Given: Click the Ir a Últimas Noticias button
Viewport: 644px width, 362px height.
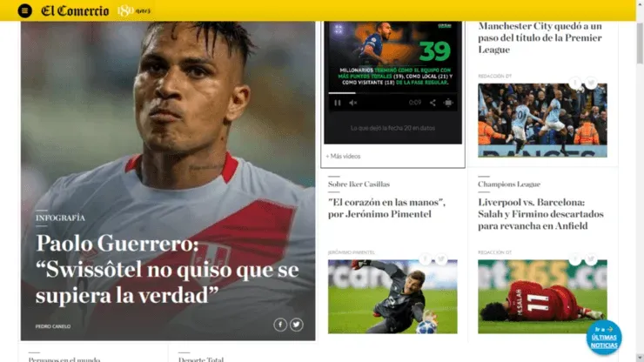Looking at the screenshot, I should coord(604,338).
